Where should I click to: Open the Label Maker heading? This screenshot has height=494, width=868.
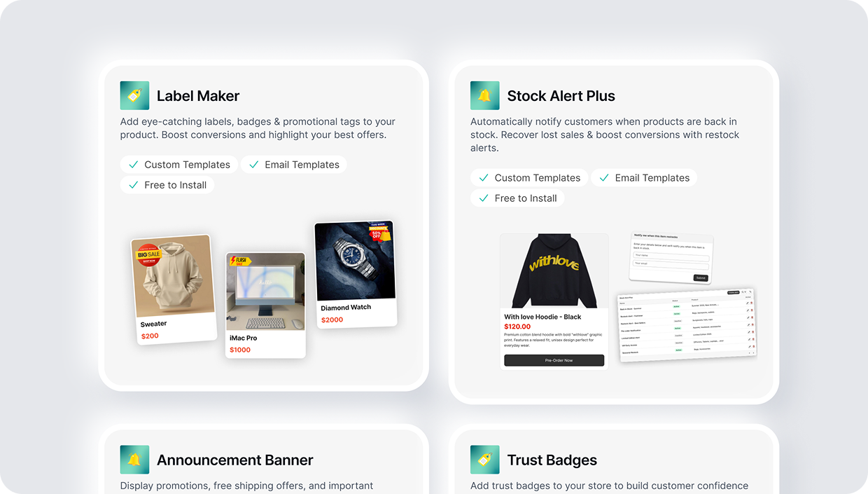click(198, 96)
